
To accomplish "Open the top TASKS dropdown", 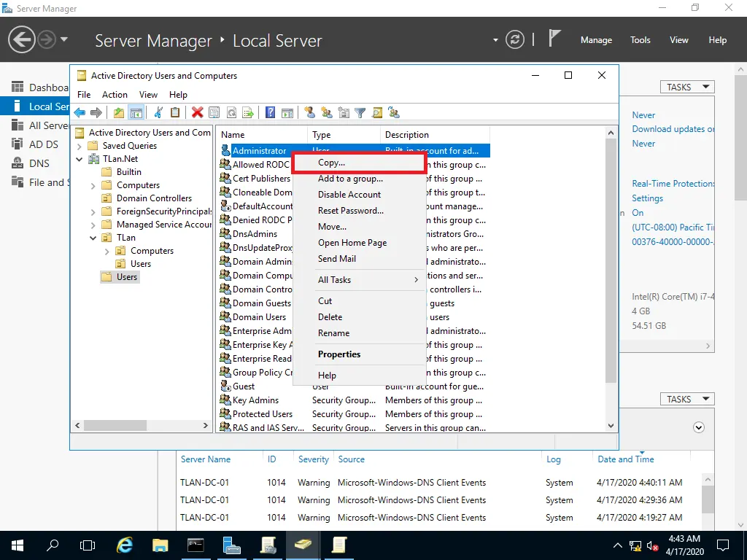I will tap(687, 87).
